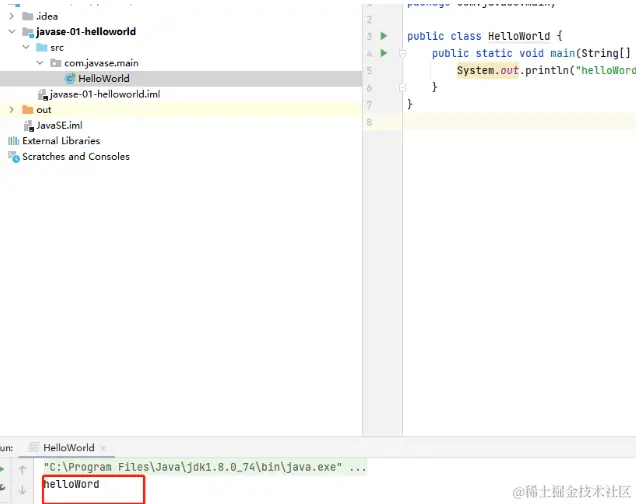Run main method from gutter arrow on line 4
The width and height of the screenshot is (636, 504).
click(x=384, y=53)
